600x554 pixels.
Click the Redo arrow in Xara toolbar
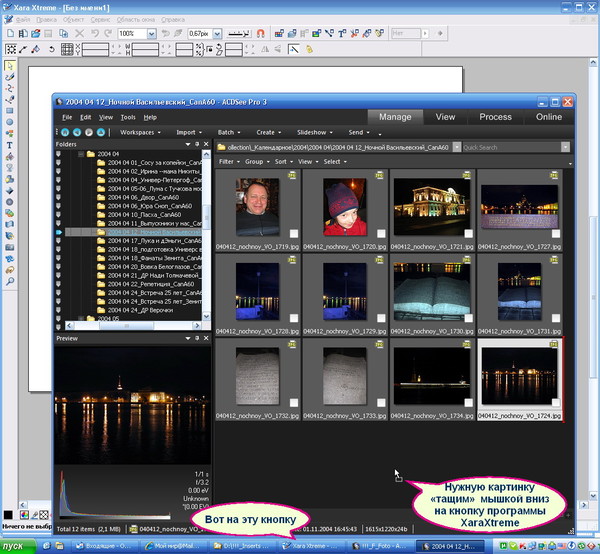tap(108, 34)
